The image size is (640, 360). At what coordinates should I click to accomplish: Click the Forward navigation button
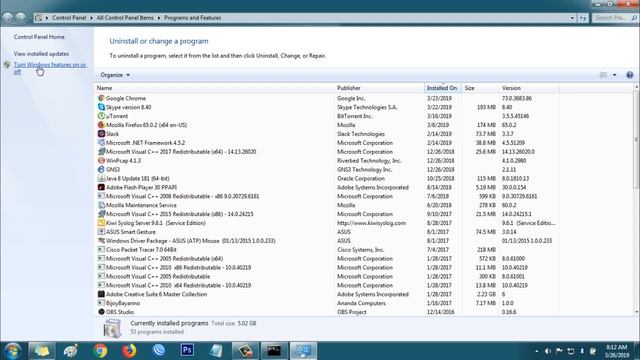pyautogui.click(x=20, y=18)
